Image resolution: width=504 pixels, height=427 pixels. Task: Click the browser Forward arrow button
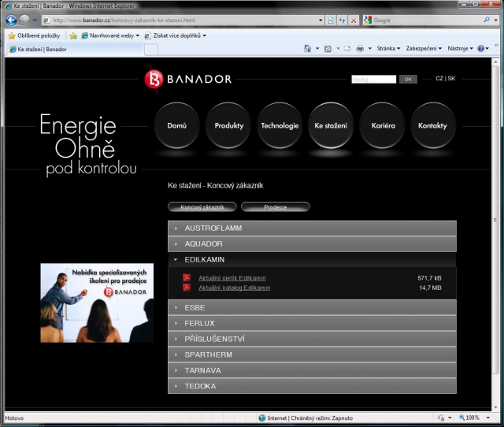[x=24, y=20]
